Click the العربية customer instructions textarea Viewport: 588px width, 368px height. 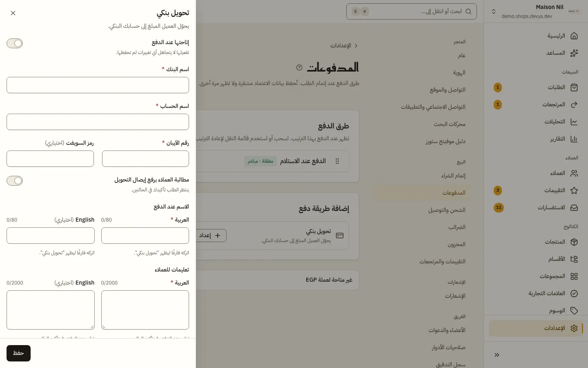[x=145, y=310]
